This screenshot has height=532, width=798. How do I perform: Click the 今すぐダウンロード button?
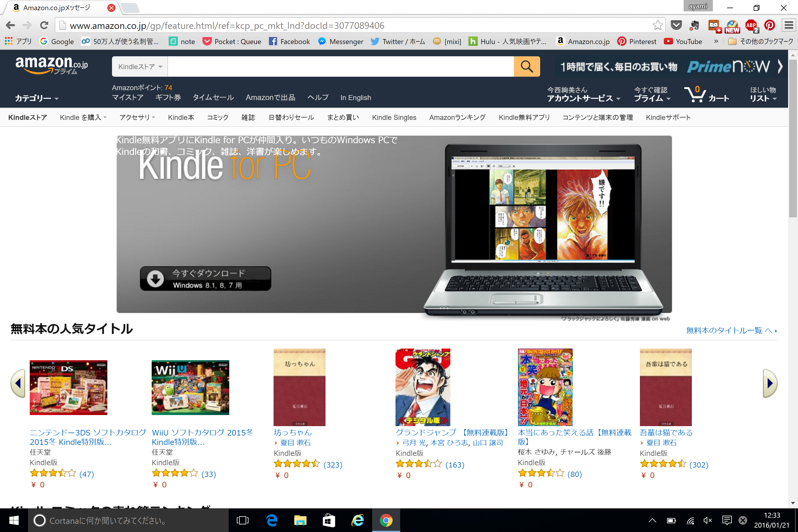click(x=205, y=279)
